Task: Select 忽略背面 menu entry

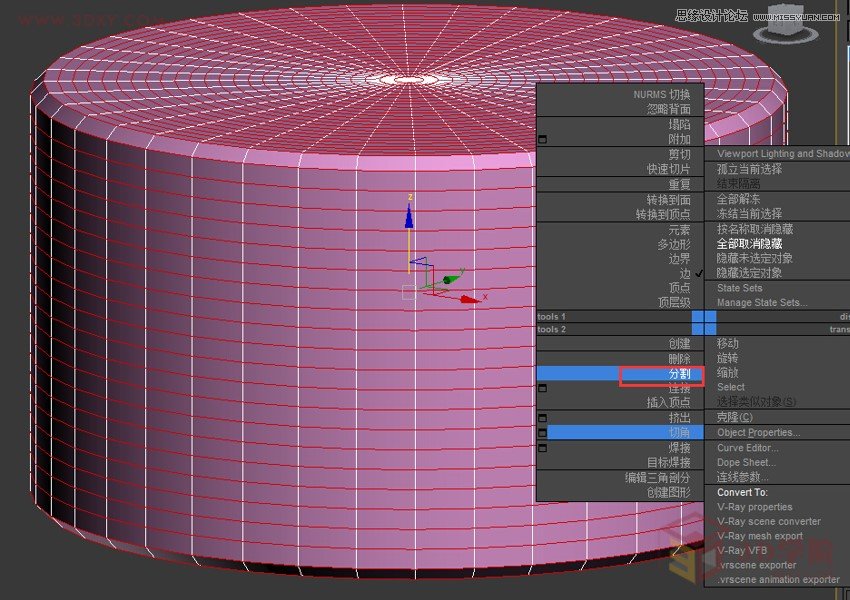Action: [x=668, y=109]
